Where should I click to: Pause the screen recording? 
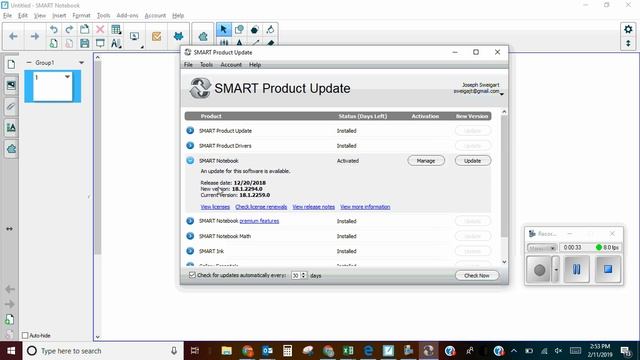click(x=576, y=269)
